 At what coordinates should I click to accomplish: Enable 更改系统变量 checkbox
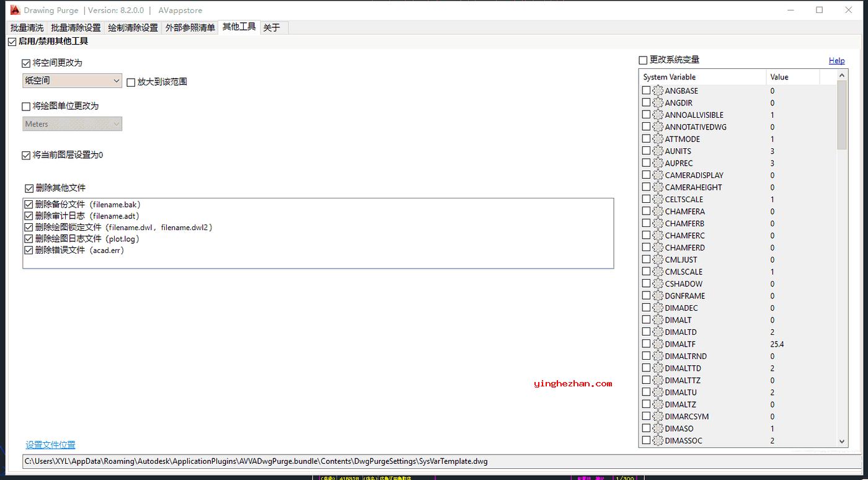point(643,60)
